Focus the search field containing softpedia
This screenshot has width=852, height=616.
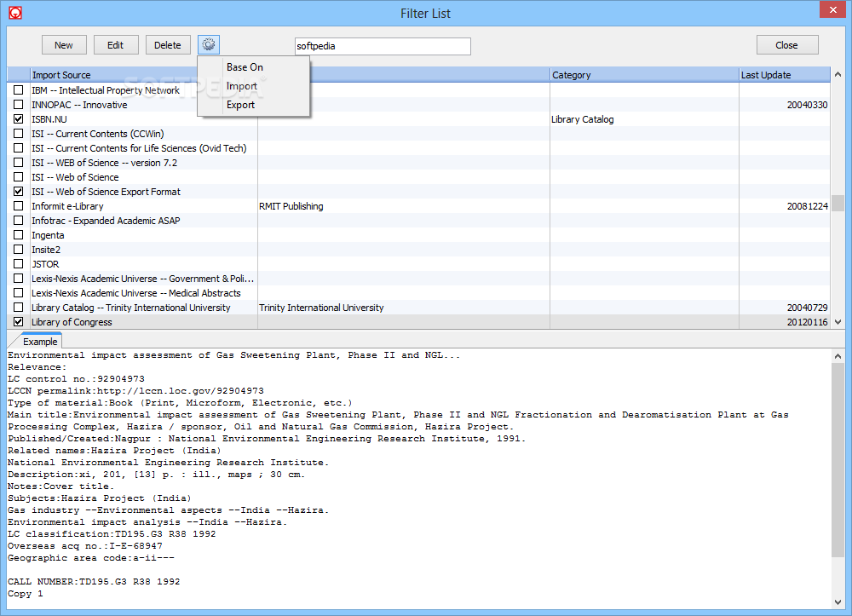(383, 46)
